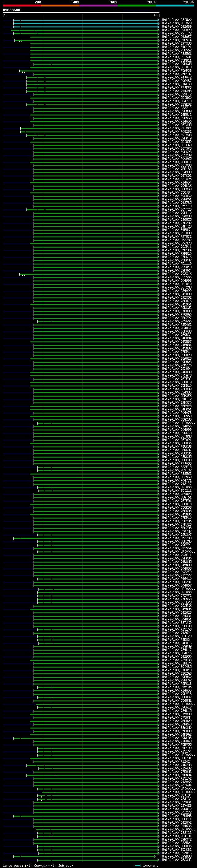Select hit label UniRef100_Q14K65
The height and width of the screenshot is (868, 197).
pos(177,426)
